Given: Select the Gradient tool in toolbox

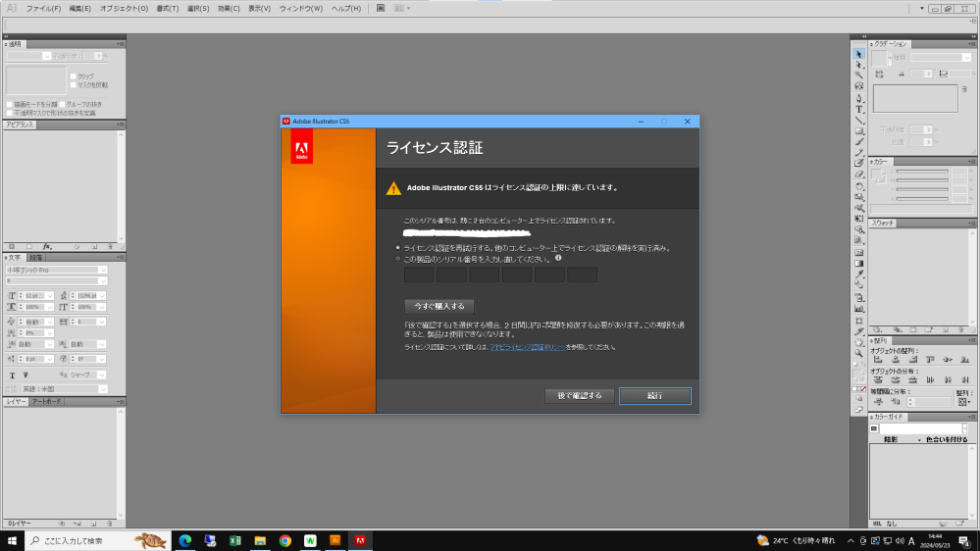Looking at the screenshot, I should (x=858, y=264).
